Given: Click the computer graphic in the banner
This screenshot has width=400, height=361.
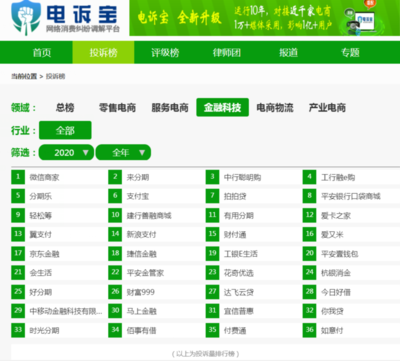Looking at the screenshot, I should (365, 21).
